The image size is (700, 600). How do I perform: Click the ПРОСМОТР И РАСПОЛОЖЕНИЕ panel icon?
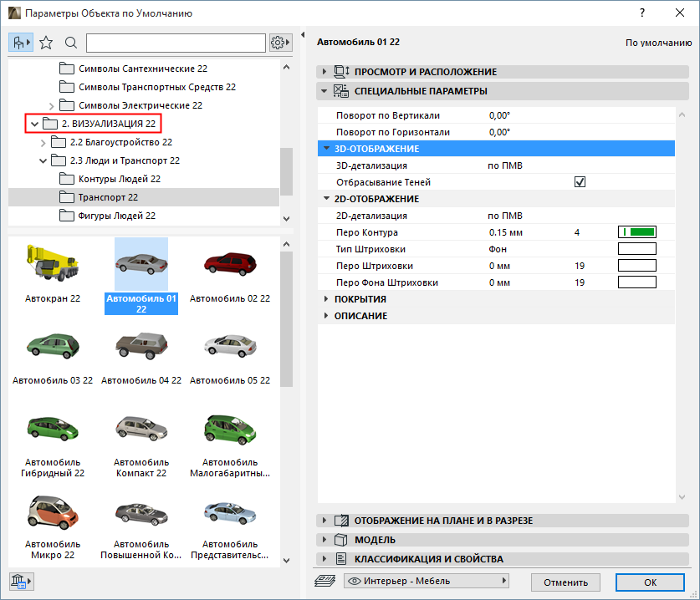(343, 72)
